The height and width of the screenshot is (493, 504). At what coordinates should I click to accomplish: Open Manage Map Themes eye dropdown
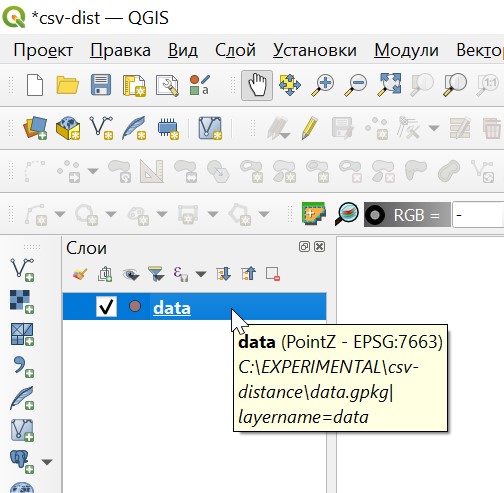pyautogui.click(x=131, y=275)
